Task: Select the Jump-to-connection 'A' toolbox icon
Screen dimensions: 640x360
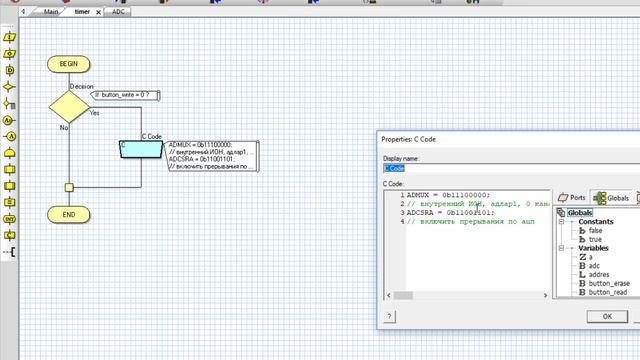Action: [11, 137]
